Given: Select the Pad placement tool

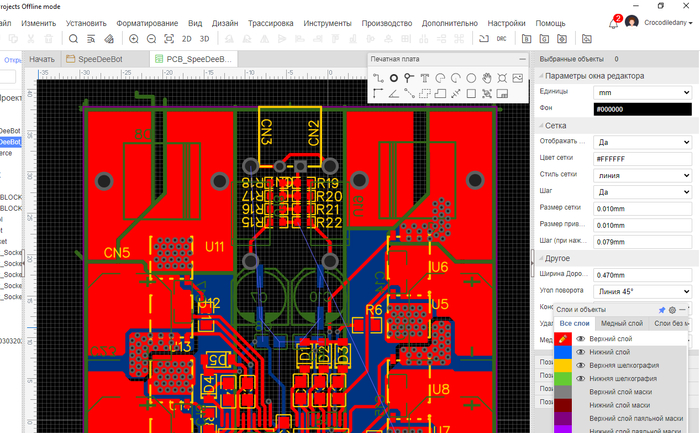Looking at the screenshot, I should (394, 78).
